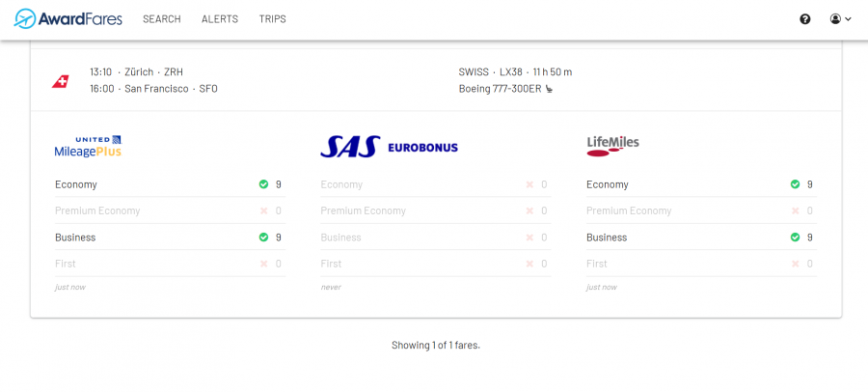This screenshot has height=392, width=868.
Task: Click green check for LifeMiles Business availability
Action: click(x=795, y=238)
